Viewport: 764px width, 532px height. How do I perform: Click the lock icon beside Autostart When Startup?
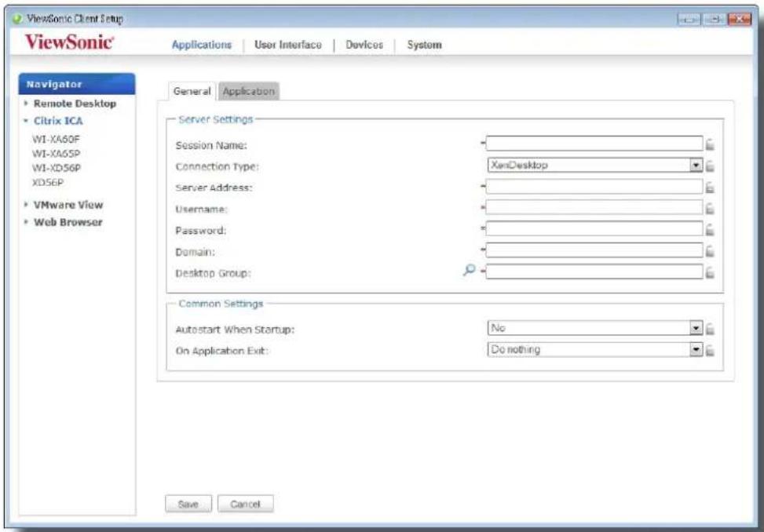(710, 329)
